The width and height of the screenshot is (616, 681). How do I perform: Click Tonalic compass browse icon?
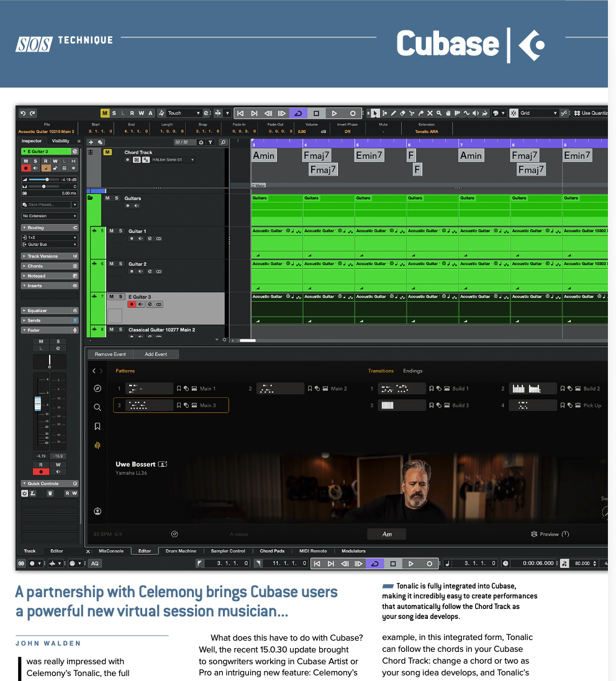[97, 389]
